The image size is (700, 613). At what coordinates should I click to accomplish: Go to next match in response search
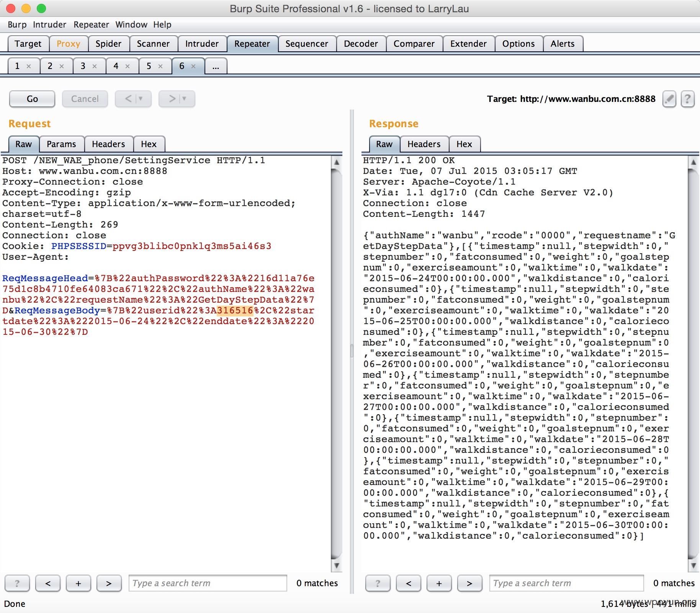(469, 583)
